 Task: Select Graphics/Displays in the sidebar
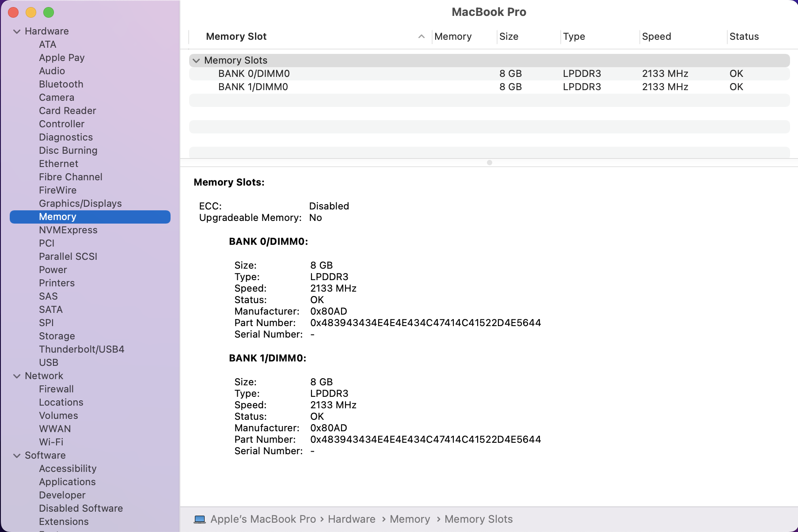pyautogui.click(x=80, y=204)
